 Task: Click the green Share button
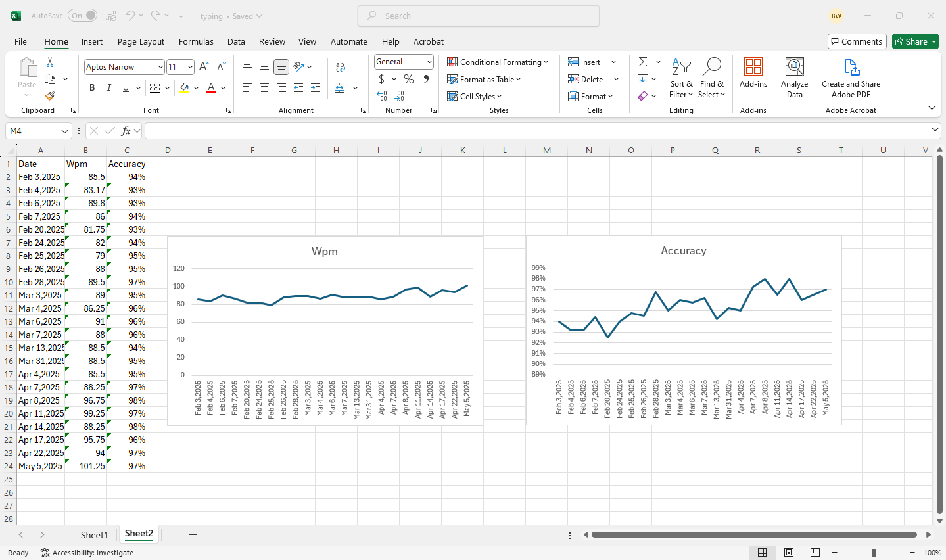915,41
